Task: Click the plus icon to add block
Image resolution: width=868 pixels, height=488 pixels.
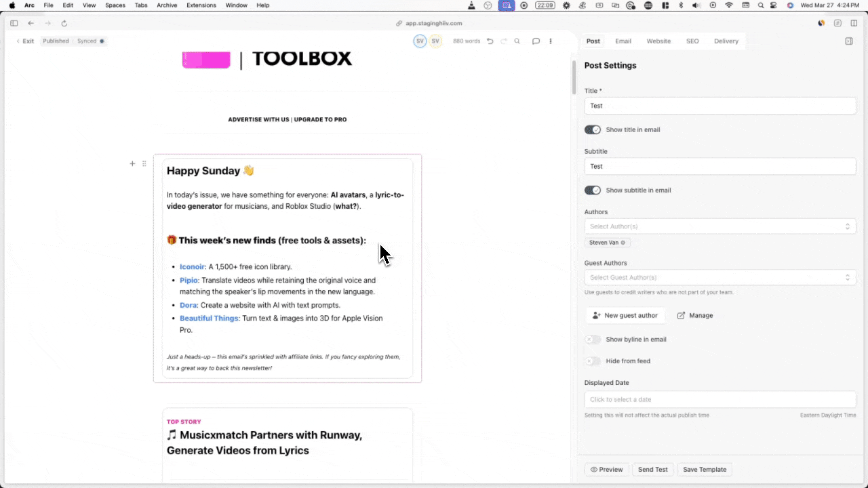Action: tap(132, 163)
